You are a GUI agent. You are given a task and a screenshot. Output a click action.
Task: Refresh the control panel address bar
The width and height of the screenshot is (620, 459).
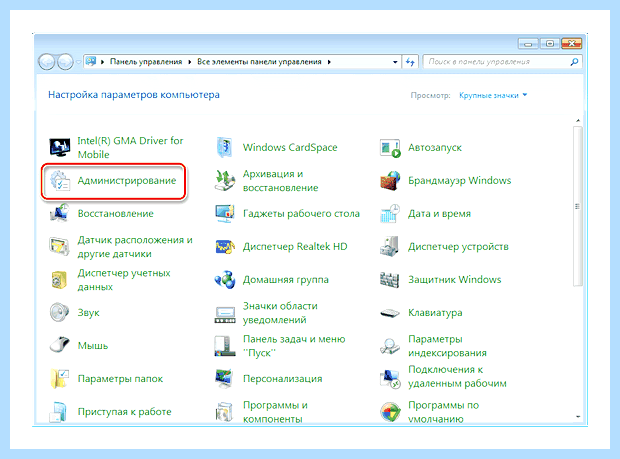[410, 62]
